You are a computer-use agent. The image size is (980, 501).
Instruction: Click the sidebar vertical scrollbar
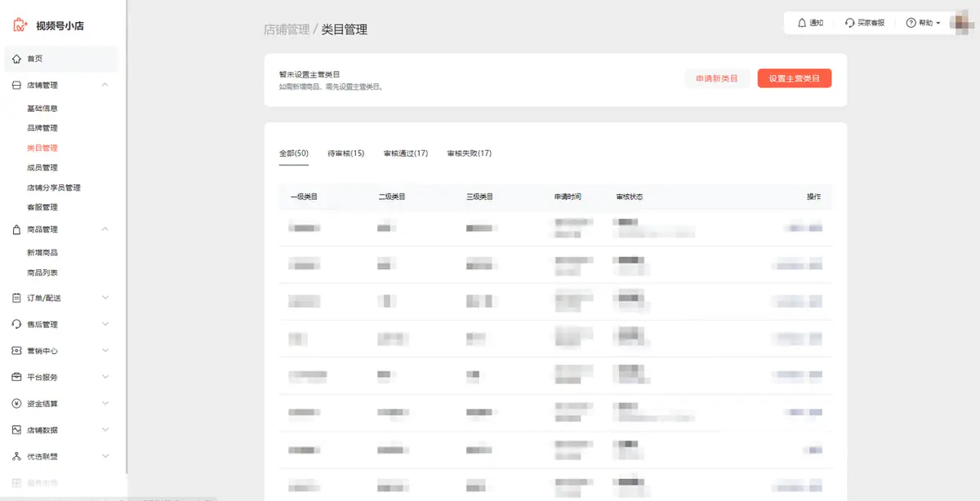[127, 237]
